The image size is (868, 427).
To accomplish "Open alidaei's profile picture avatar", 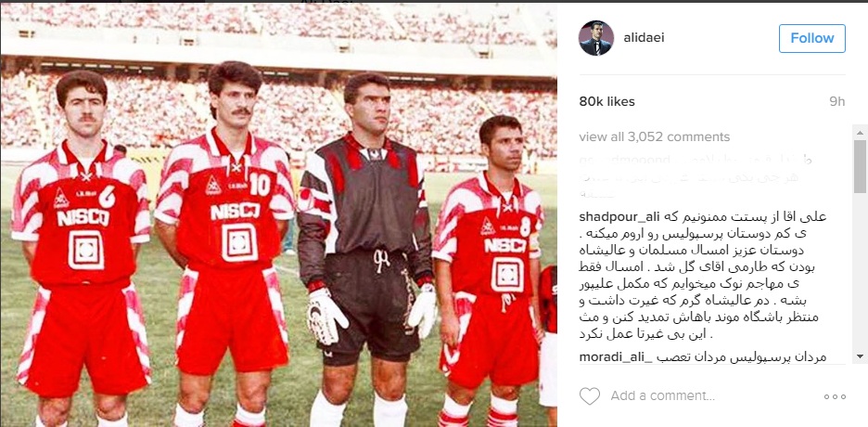I will (x=596, y=38).
